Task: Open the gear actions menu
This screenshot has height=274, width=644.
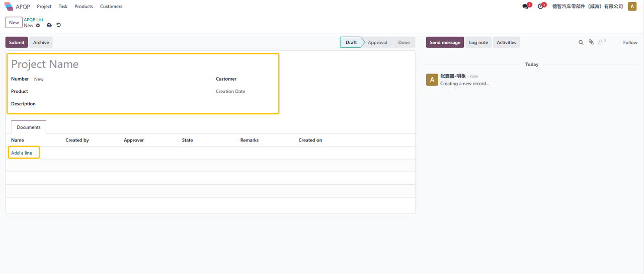Action: [x=38, y=25]
